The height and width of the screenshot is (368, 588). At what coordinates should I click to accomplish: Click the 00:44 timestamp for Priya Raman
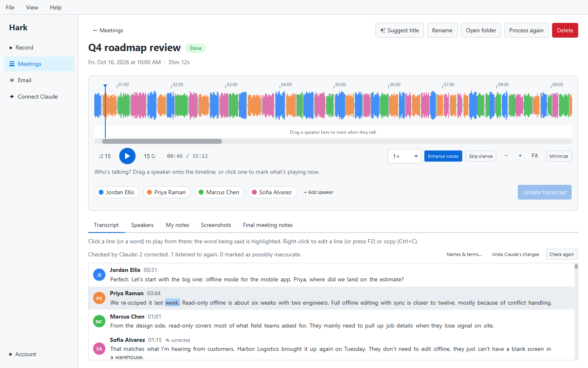pos(154,293)
